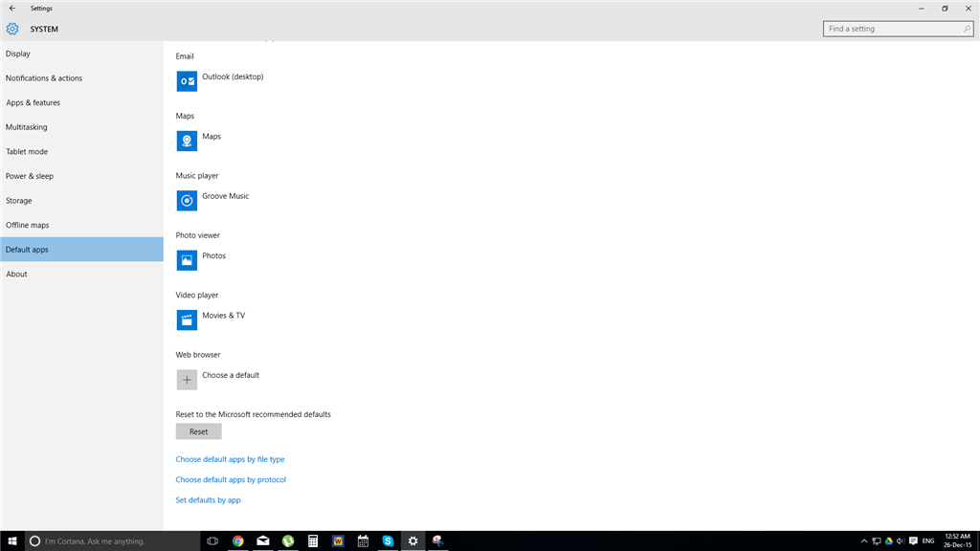Open the Snipping Tool from the taskbar
The height and width of the screenshot is (551, 980).
tap(437, 541)
